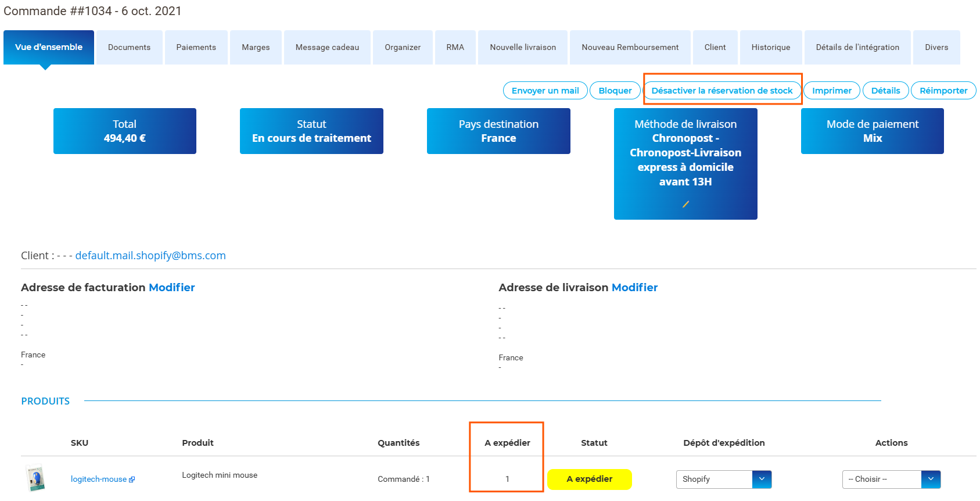980x501 pixels.
Task: Click the Envoyer un mail button
Action: point(545,91)
